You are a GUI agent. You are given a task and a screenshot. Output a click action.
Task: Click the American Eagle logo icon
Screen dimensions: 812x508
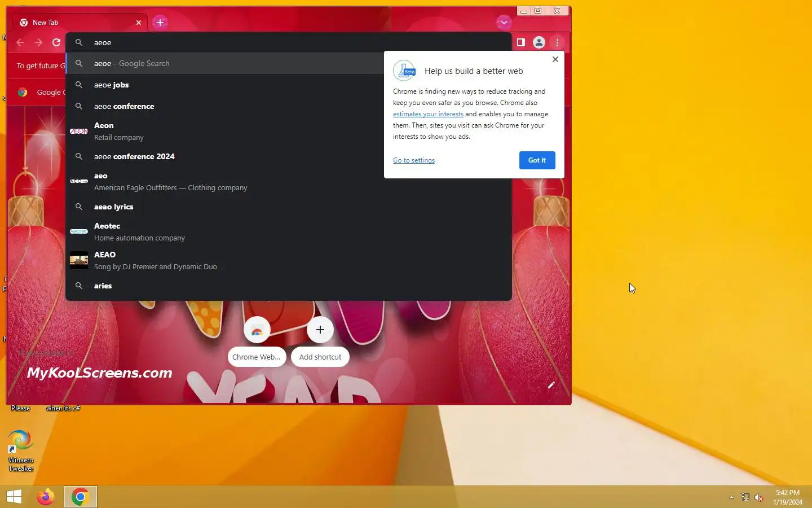(79, 181)
